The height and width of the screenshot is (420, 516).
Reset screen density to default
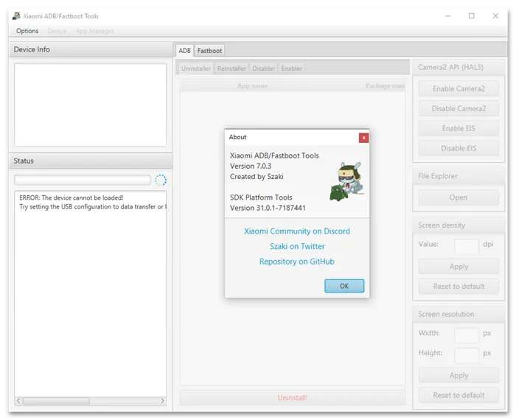459,286
